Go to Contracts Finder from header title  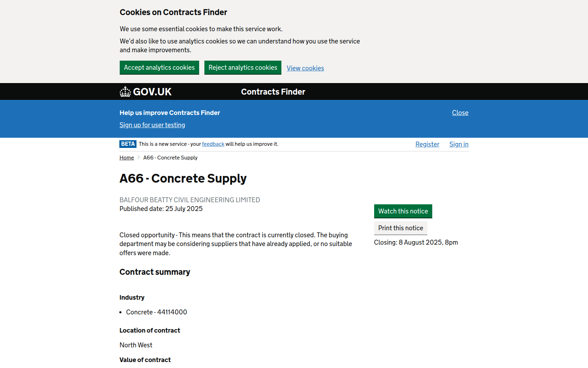[x=273, y=92]
